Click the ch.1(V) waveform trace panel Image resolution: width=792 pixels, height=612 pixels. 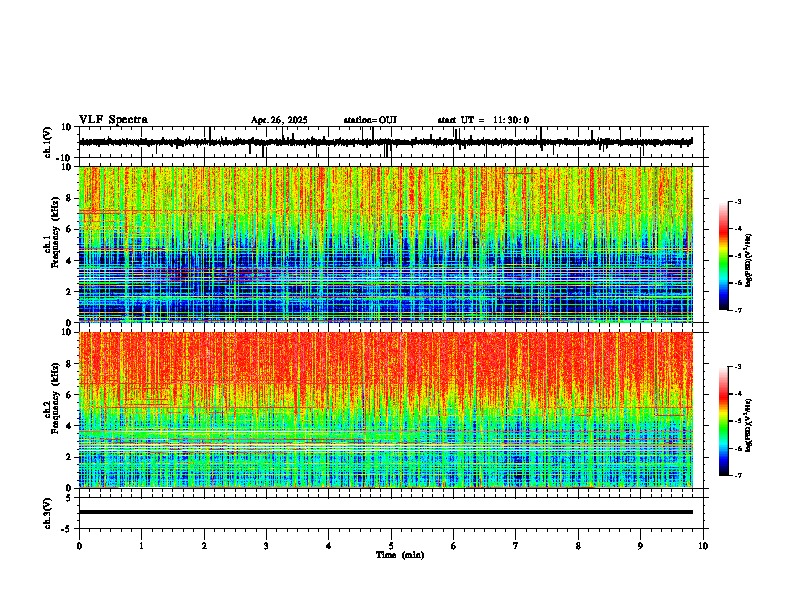pos(393,142)
